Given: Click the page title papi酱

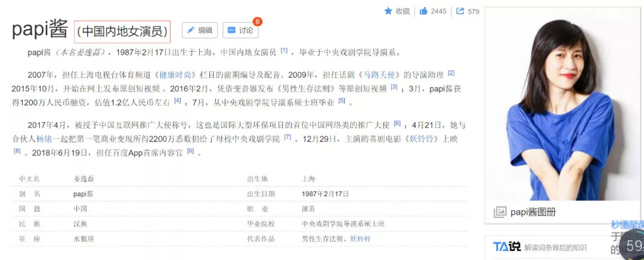Looking at the screenshot, I should (x=41, y=30).
